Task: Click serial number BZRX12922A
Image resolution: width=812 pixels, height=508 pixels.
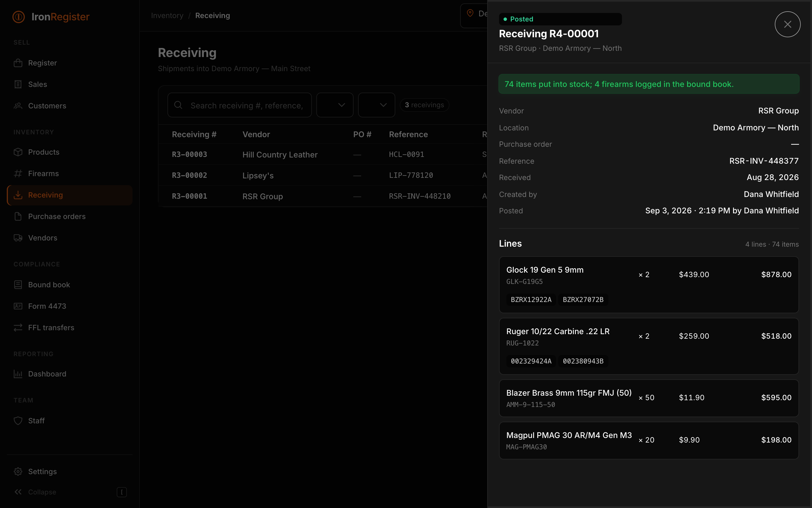Action: coord(531,300)
